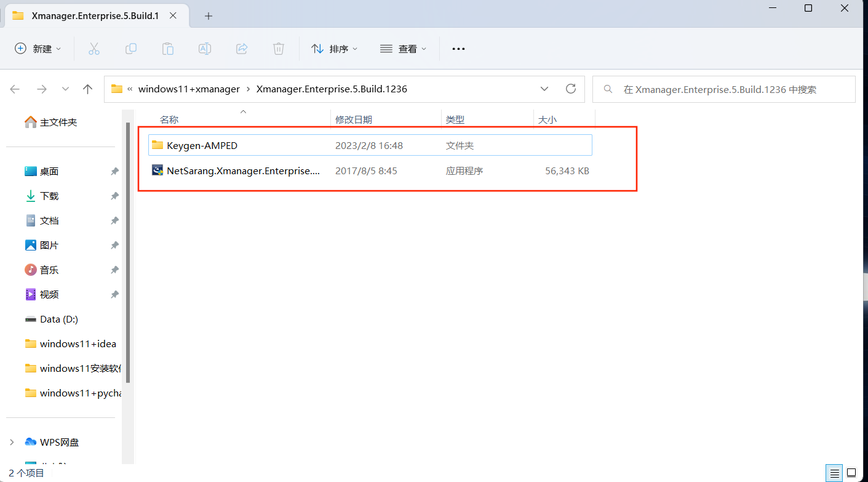This screenshot has height=482, width=868.
Task: Click the Keygen-AMPED folder icon
Action: [157, 145]
